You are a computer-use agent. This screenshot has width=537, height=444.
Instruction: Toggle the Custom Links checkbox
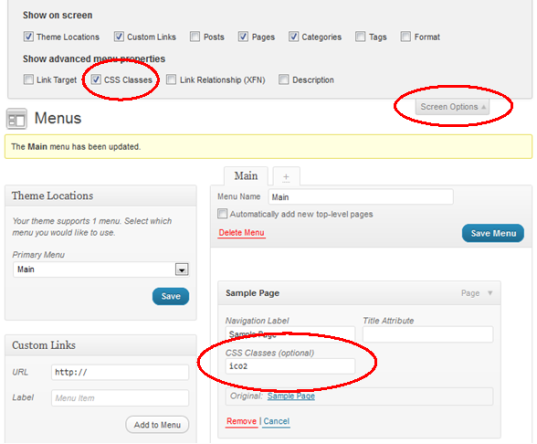[x=119, y=36]
